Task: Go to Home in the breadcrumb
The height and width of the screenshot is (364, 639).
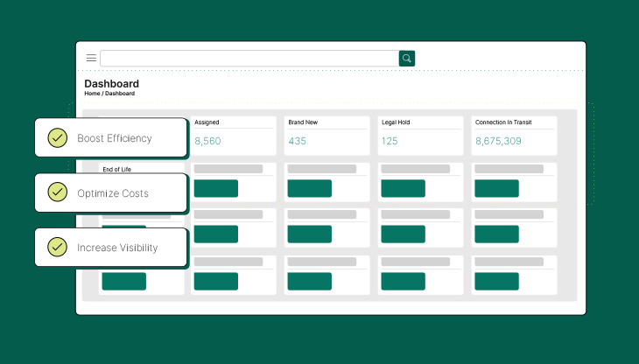Action: [x=92, y=94]
